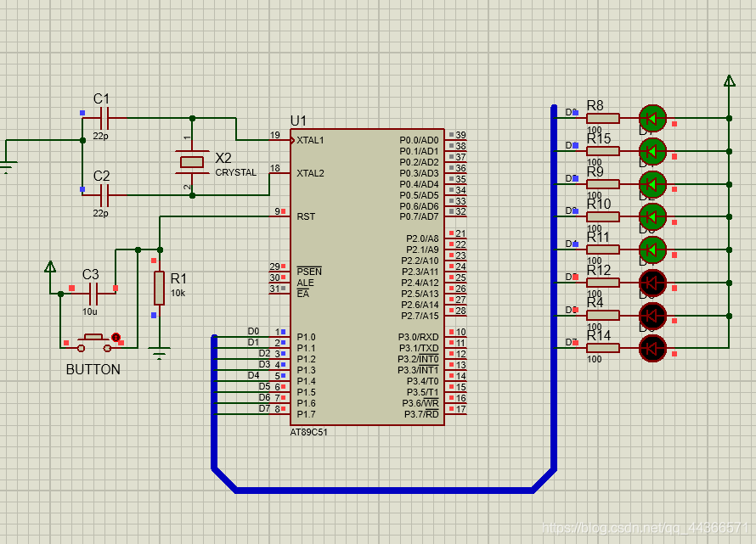Click the XTAL1 pin 19 on U1

(280, 140)
